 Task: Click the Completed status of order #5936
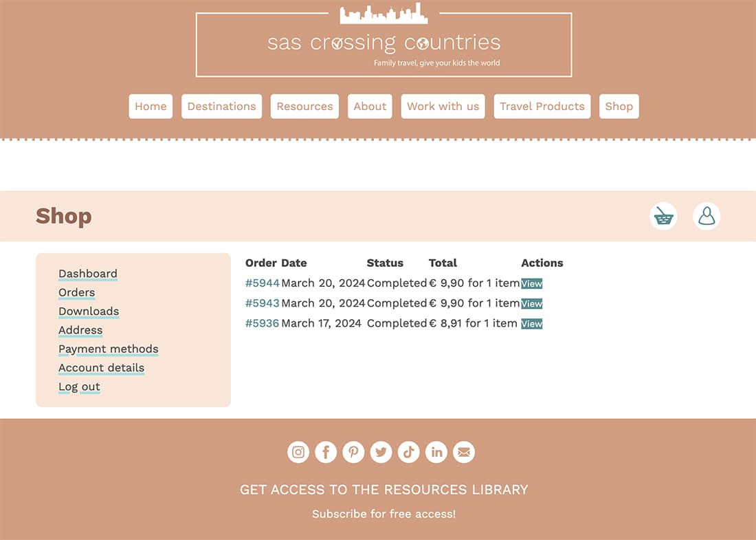397,323
